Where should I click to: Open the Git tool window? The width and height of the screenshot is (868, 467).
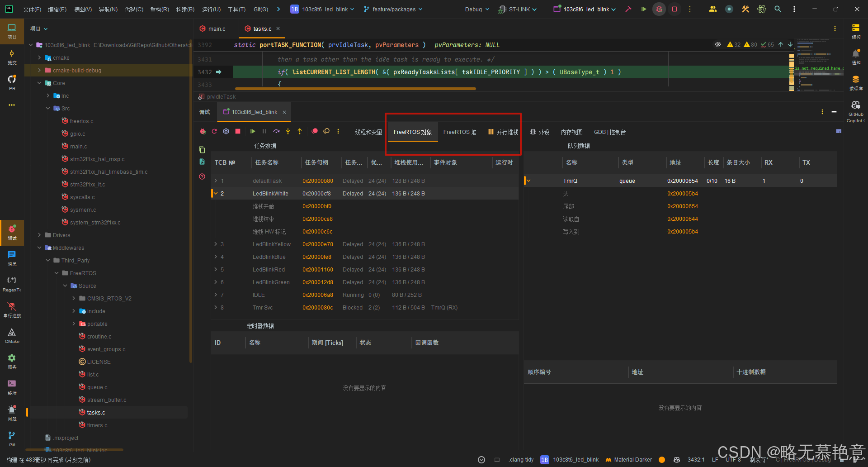(x=12, y=439)
